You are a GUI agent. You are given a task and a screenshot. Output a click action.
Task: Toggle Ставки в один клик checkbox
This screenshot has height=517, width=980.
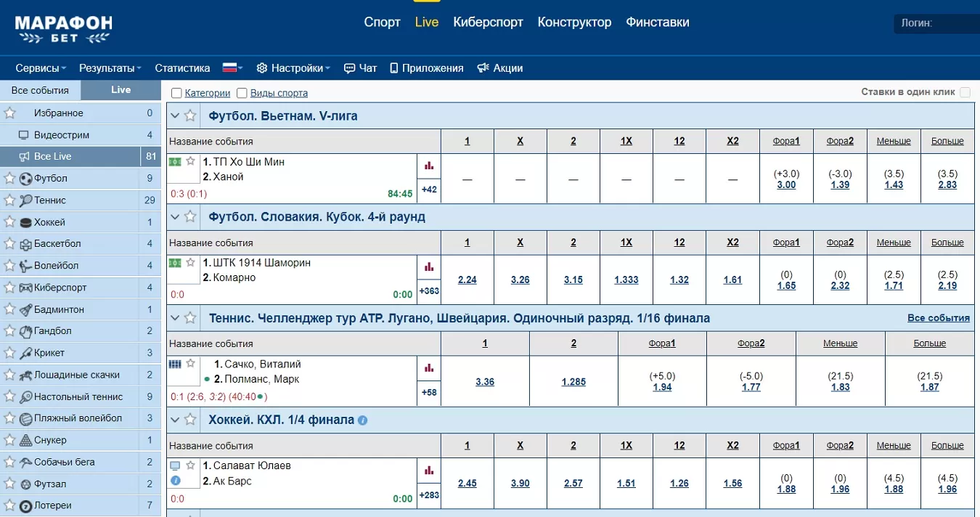click(x=965, y=92)
